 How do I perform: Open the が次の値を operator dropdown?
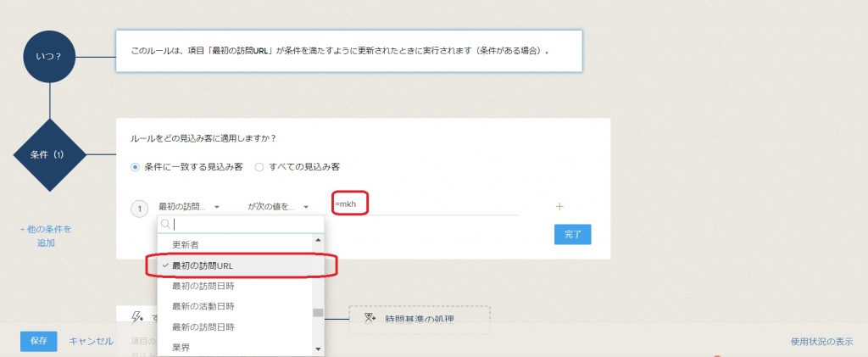click(x=278, y=206)
